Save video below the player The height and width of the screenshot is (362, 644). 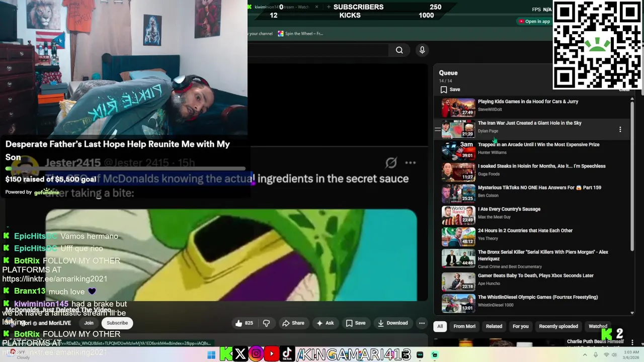click(x=355, y=323)
